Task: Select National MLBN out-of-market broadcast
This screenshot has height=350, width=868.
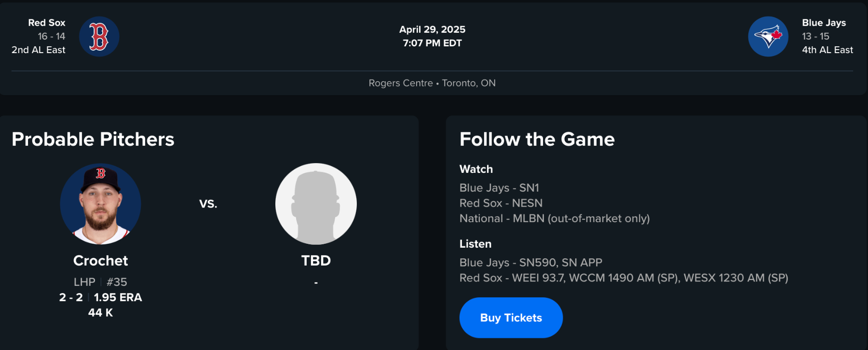Action: coord(555,219)
